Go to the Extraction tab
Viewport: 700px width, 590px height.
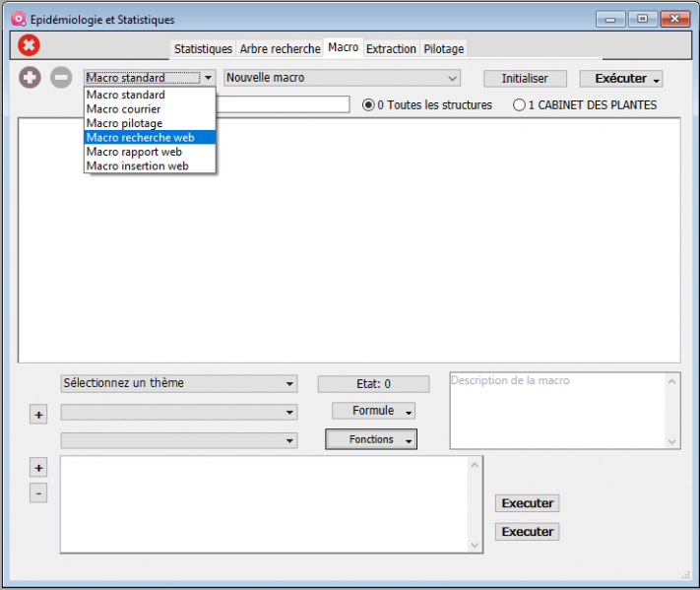pos(391,49)
